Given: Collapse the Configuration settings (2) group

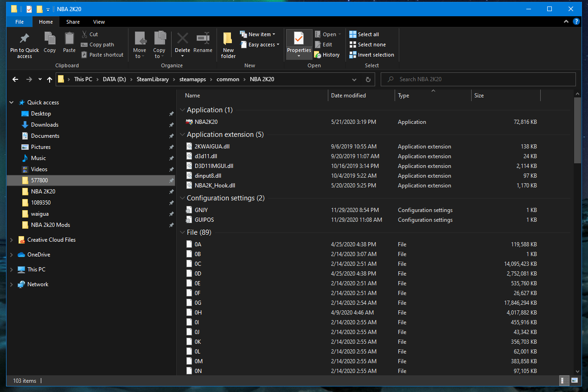Looking at the screenshot, I should [183, 199].
